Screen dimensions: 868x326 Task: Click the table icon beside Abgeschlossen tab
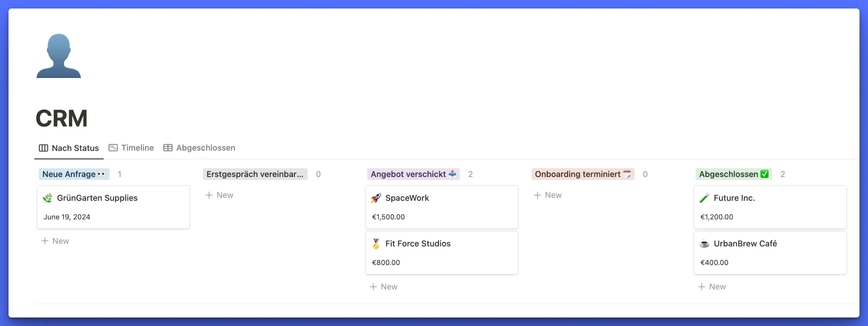point(168,148)
